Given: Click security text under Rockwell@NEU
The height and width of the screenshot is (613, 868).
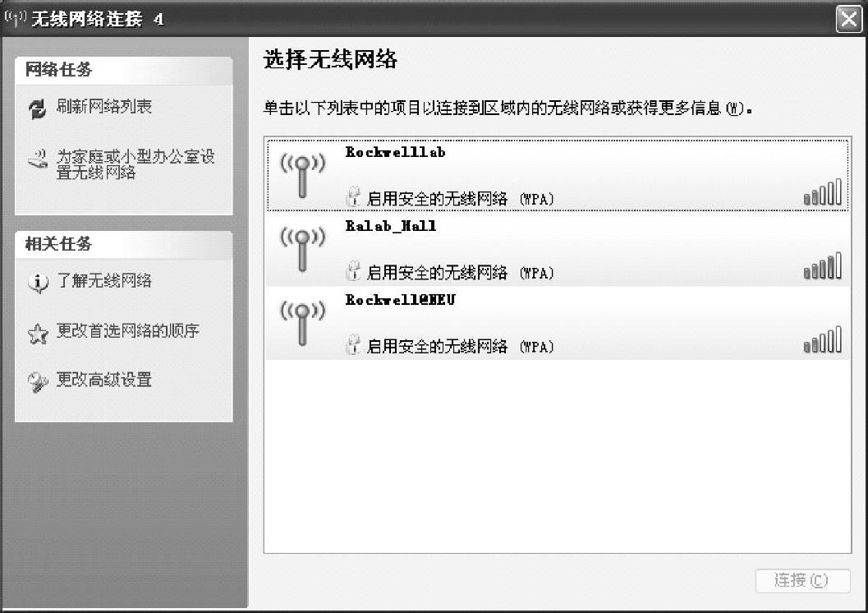Looking at the screenshot, I should pyautogui.click(x=461, y=347).
